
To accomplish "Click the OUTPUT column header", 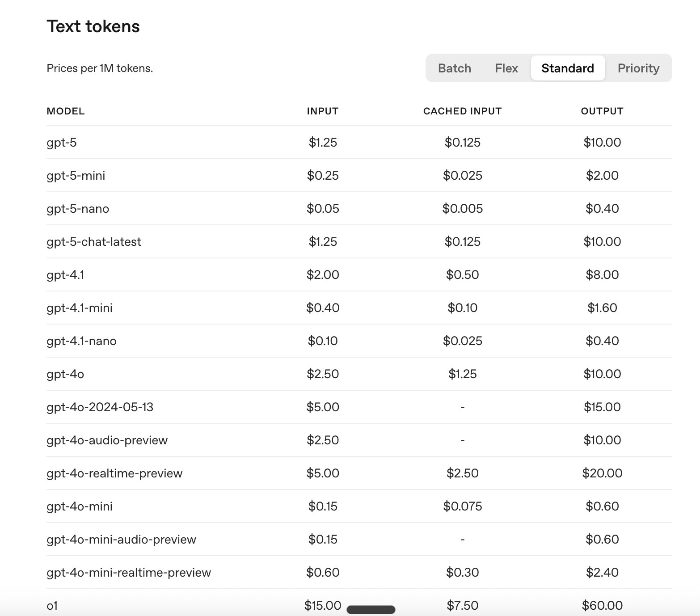I will point(602,111).
